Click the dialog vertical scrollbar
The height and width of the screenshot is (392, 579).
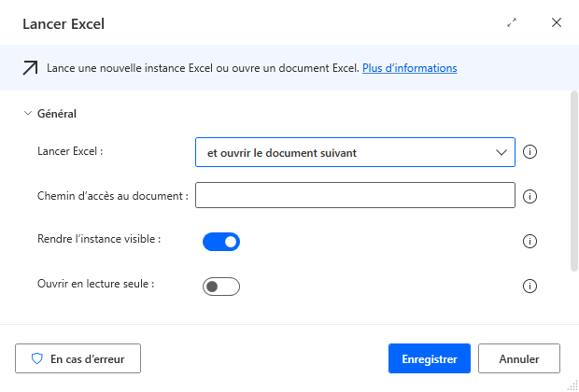(x=574, y=181)
